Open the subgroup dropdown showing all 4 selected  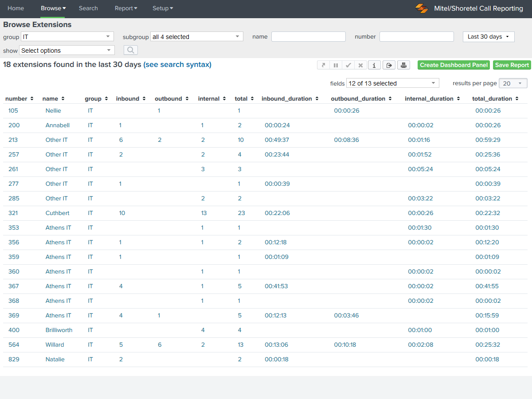coord(196,36)
